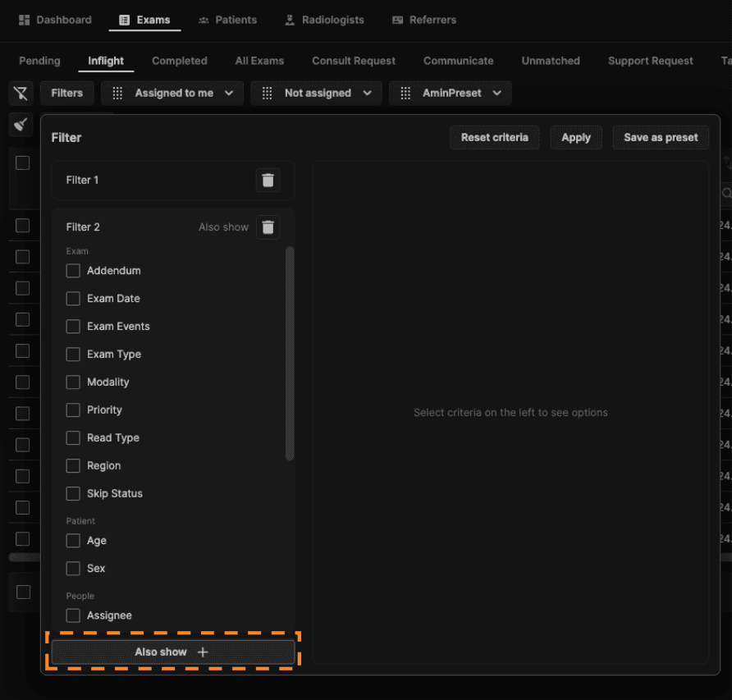Click the Exam section heading
Screen dimensions: 732x700
pyautogui.click(x=77, y=251)
